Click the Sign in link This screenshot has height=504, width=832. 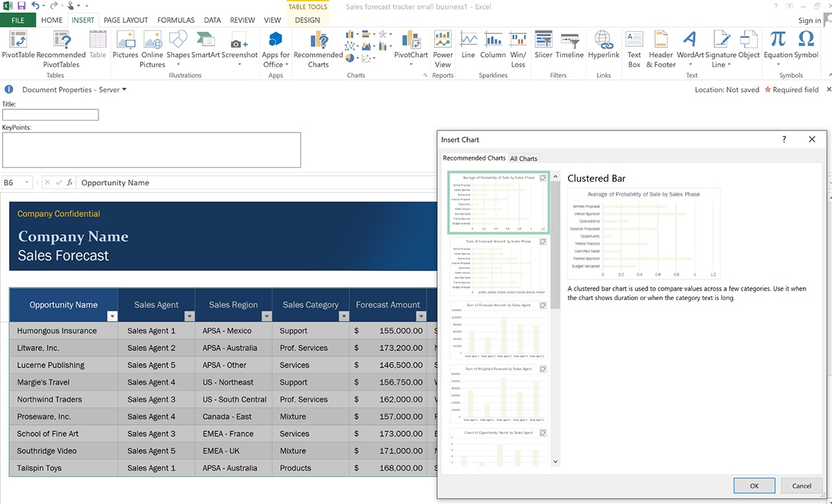pyautogui.click(x=808, y=20)
